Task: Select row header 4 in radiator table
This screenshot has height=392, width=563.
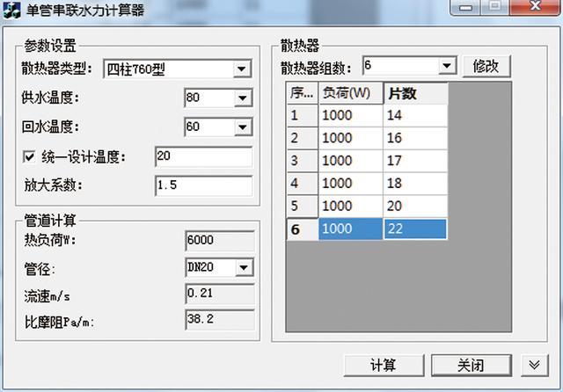Action: [302, 184]
